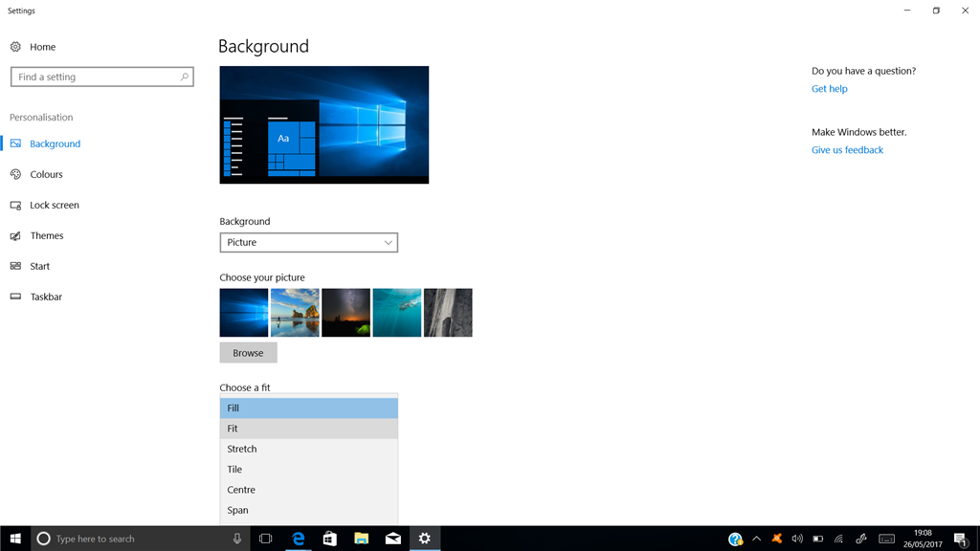Screen dimensions: 980x551
Task: Click the Themes brush icon
Action: point(15,235)
